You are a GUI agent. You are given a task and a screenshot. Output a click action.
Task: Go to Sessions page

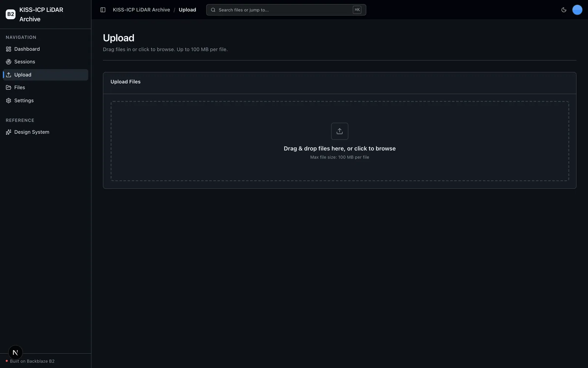[46, 62]
